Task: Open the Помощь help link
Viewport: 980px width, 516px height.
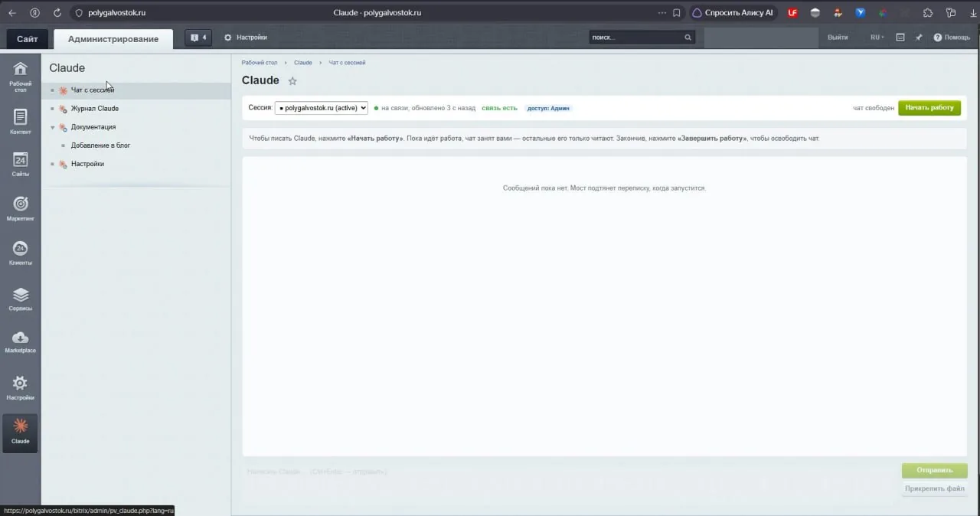Action: tap(952, 38)
